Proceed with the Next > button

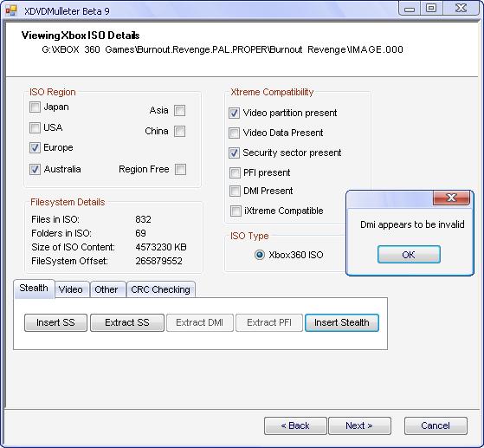pyautogui.click(x=359, y=425)
